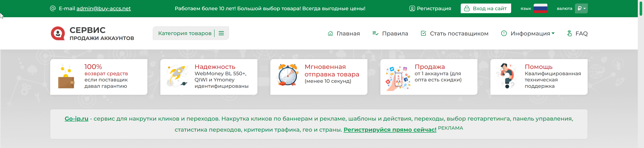Open Стать поставщиком page
Image resolution: width=644 pixels, height=148 pixels.
tap(454, 33)
